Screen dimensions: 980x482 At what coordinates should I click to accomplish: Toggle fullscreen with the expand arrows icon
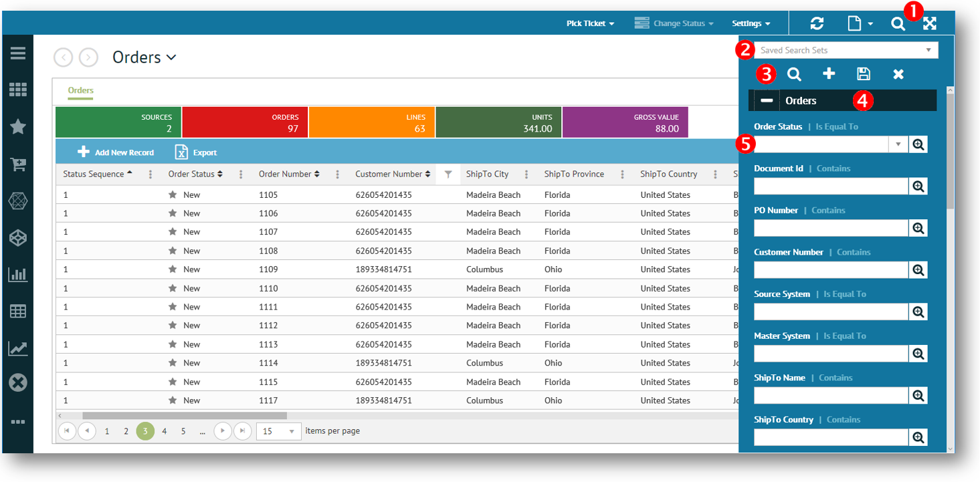tap(930, 23)
